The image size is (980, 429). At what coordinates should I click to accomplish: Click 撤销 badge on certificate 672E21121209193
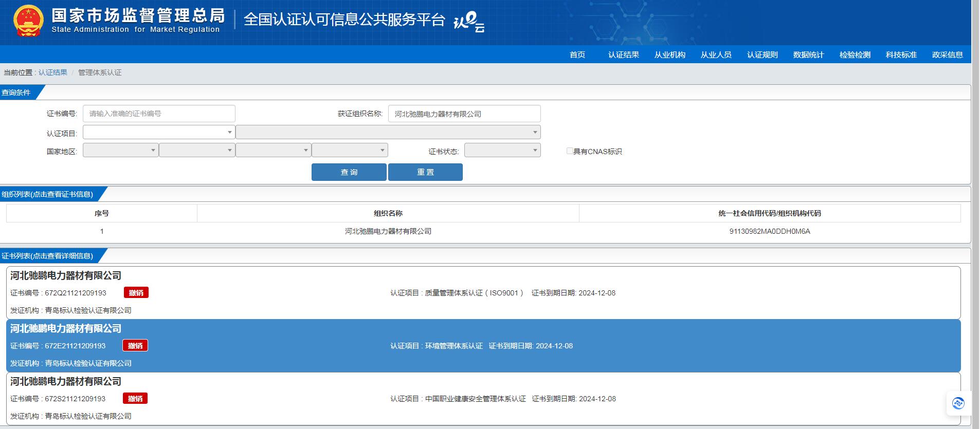pyautogui.click(x=135, y=346)
